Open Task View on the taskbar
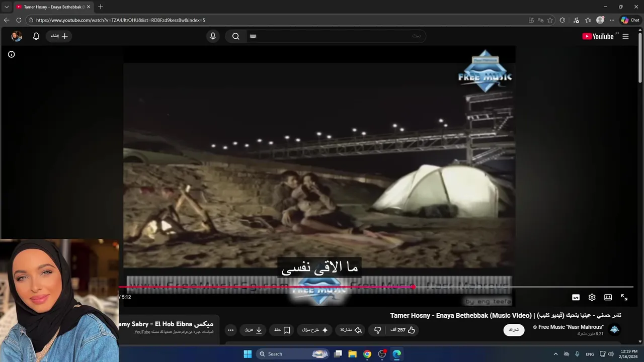The image size is (644, 362). 338,354
